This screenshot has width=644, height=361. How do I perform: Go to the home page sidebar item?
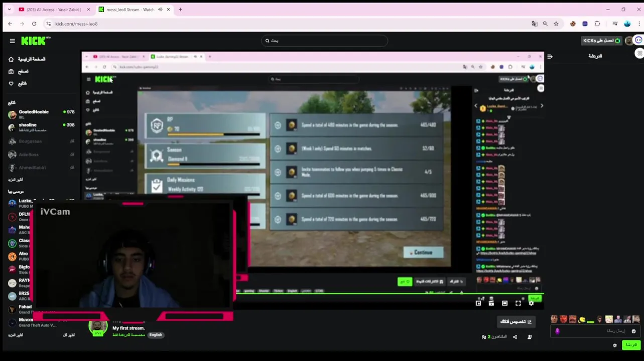click(28, 59)
